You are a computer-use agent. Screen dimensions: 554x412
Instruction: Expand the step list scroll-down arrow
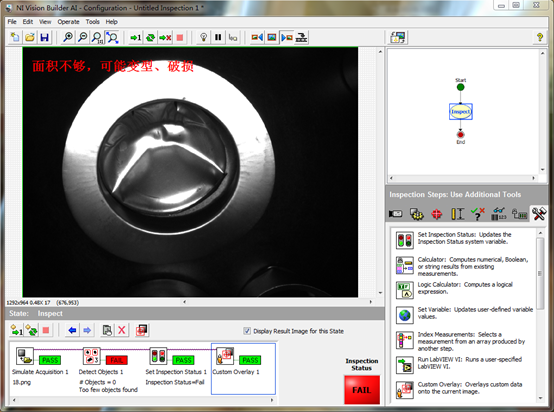[540, 398]
